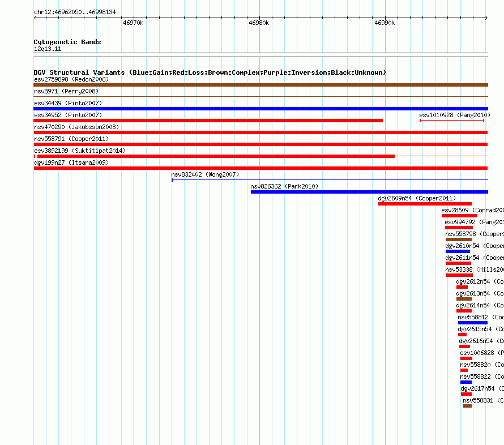Click the red dgv2615n54 loss bar

pos(462,335)
